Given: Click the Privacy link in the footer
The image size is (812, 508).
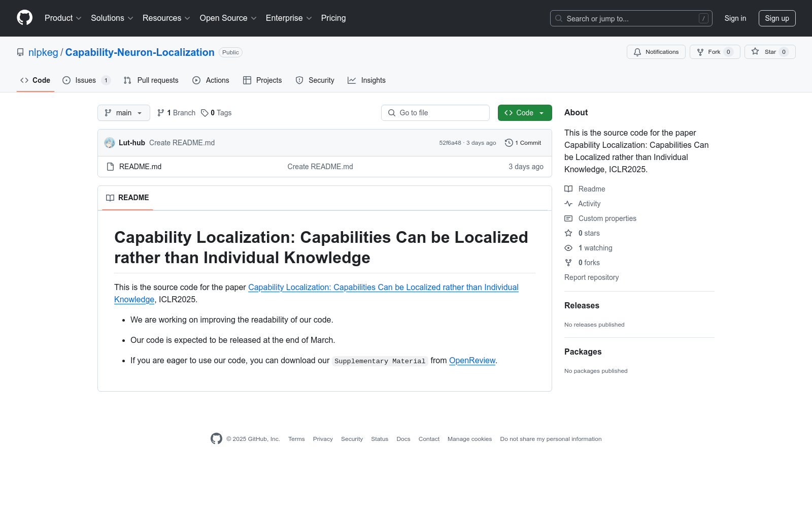Looking at the screenshot, I should [323, 439].
